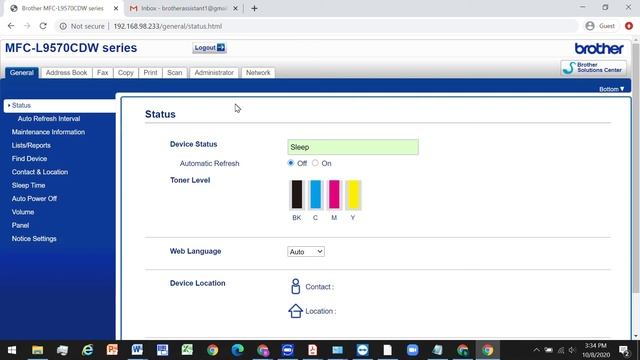Open the Network tab
The height and width of the screenshot is (360, 640).
[x=258, y=73]
